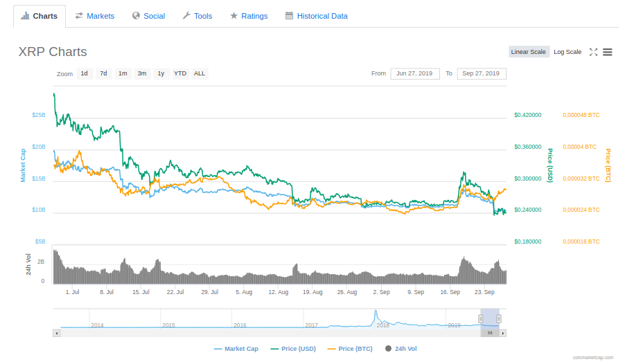Image resolution: width=643 pixels, height=364 pixels.
Task: Switch to the Markets tab
Action: tap(95, 16)
